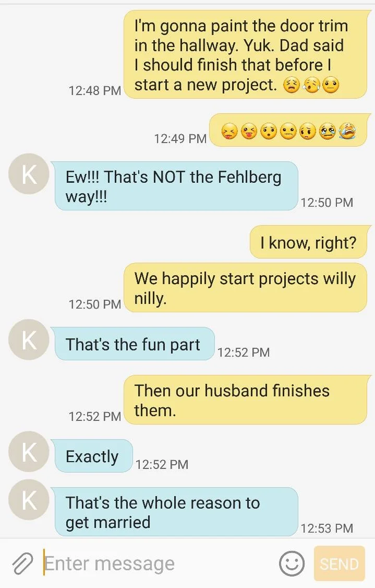Tap K avatar beside Fehlberg way message

pyautogui.click(x=29, y=173)
